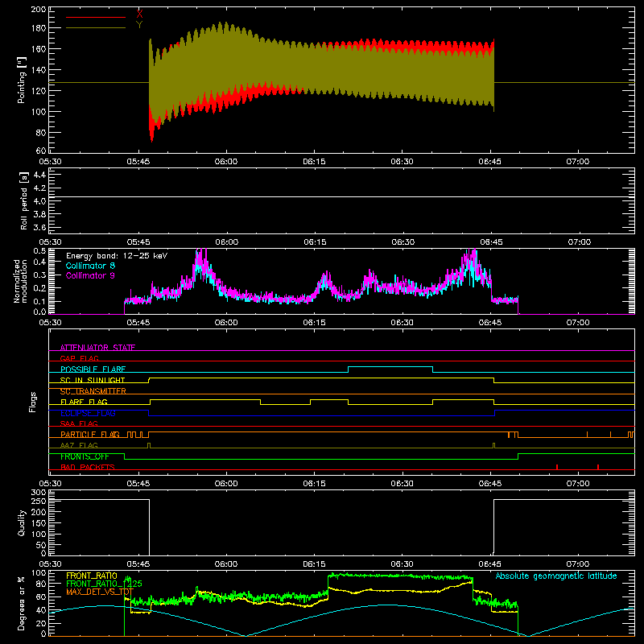Click the FRONTS_OFF label
644x644 pixels.
click(x=85, y=456)
